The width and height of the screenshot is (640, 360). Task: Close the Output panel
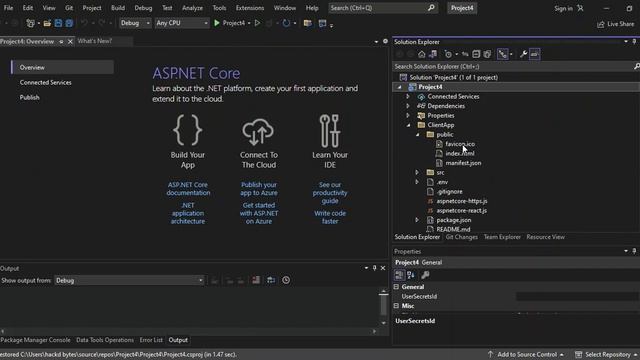pos(383,268)
